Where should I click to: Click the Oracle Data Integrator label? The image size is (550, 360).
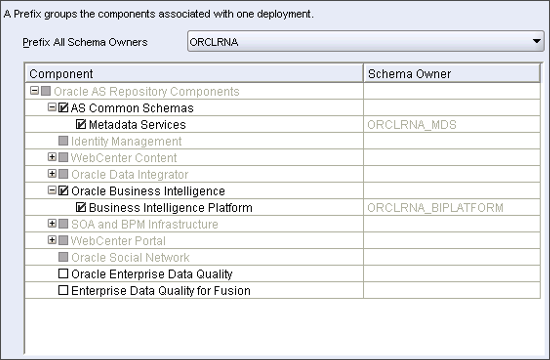(x=130, y=175)
